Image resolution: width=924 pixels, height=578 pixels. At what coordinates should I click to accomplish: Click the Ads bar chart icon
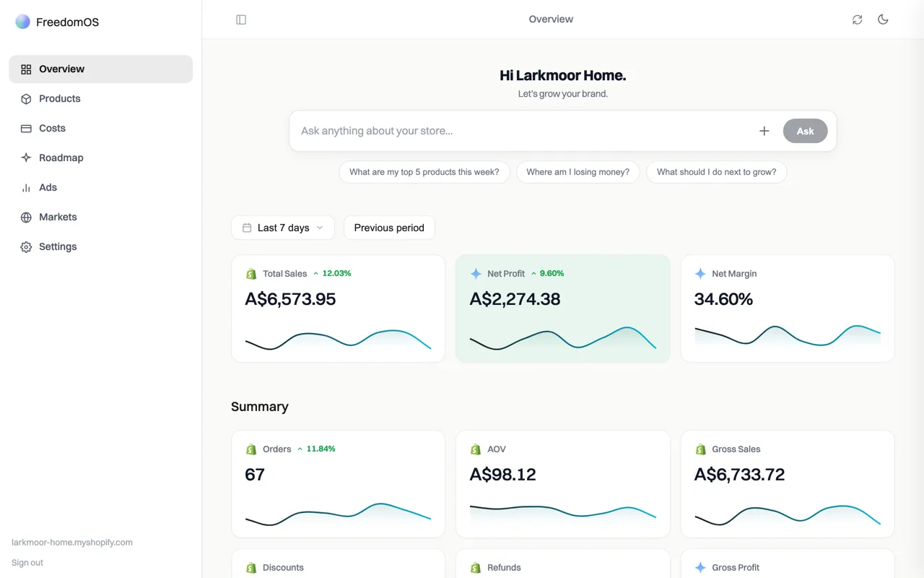tap(26, 188)
